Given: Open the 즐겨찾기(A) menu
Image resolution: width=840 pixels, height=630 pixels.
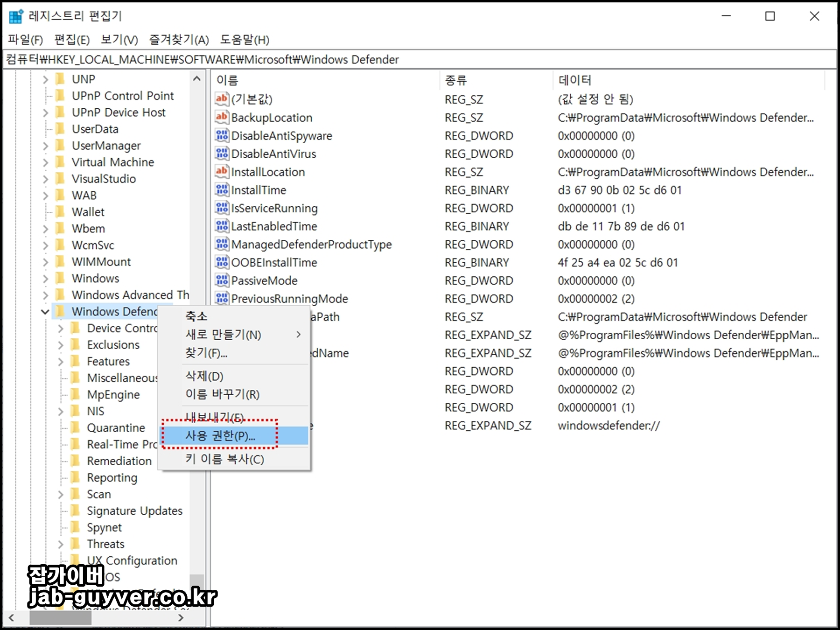Looking at the screenshot, I should click(x=179, y=40).
